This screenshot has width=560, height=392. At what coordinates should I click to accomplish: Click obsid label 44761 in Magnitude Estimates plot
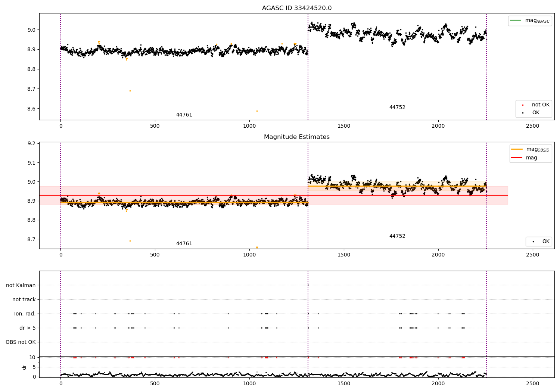click(x=184, y=244)
